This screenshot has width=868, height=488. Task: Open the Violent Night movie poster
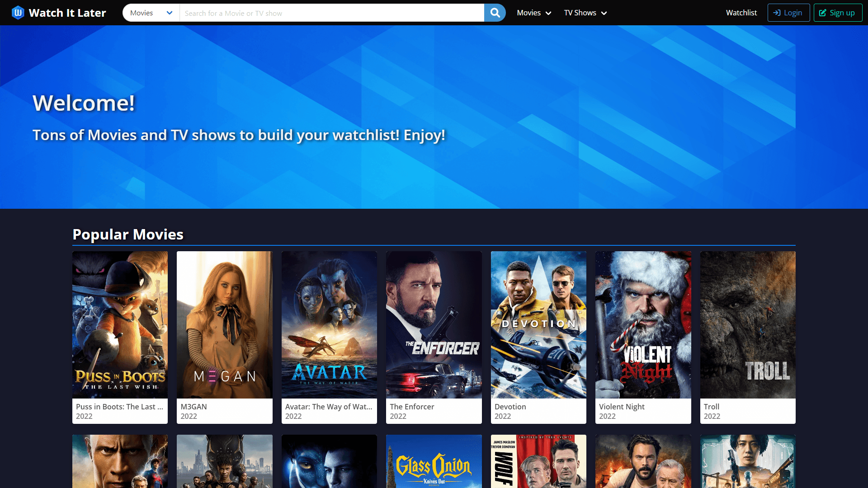[643, 324]
